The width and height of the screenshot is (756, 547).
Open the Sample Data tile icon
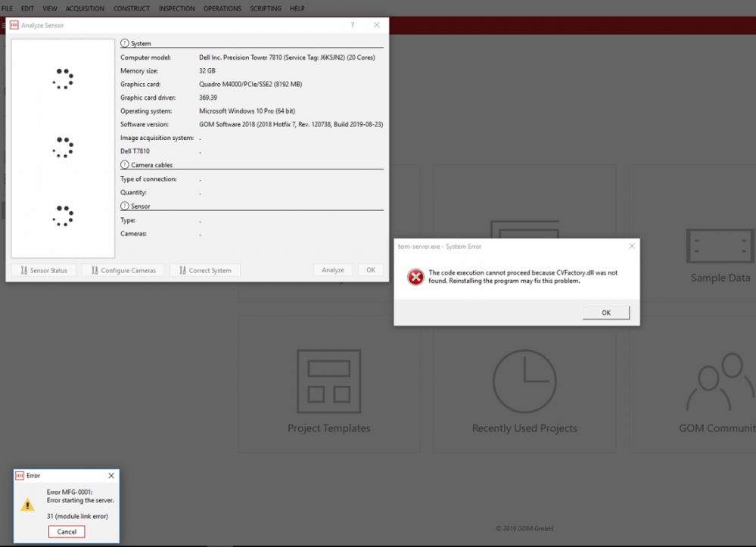(720, 246)
